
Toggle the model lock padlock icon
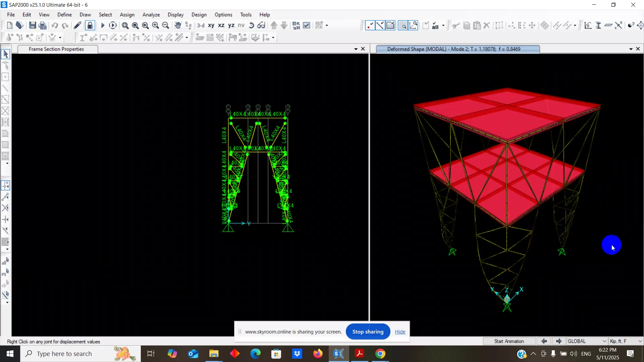coord(90,25)
